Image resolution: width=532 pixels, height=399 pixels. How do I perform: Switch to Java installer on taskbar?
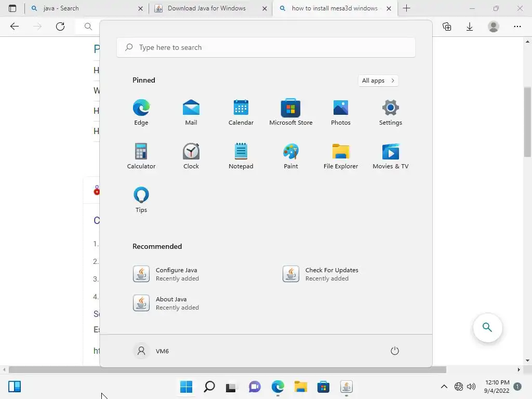[x=347, y=387]
